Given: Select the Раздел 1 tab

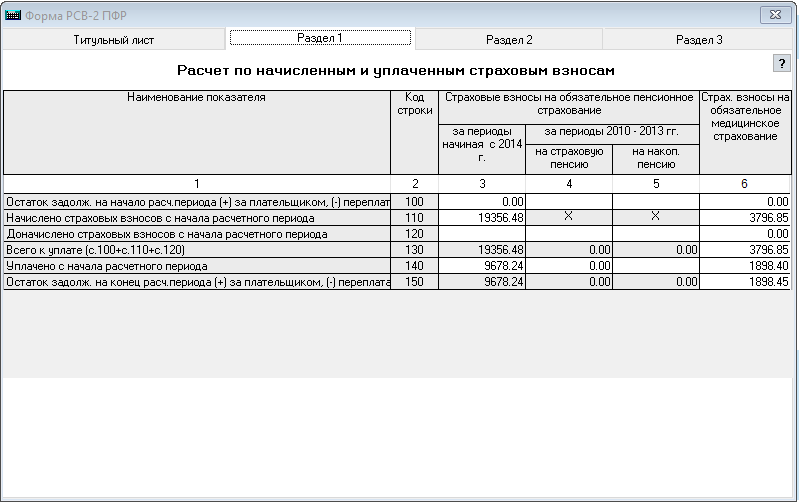Looking at the screenshot, I should 320,38.
